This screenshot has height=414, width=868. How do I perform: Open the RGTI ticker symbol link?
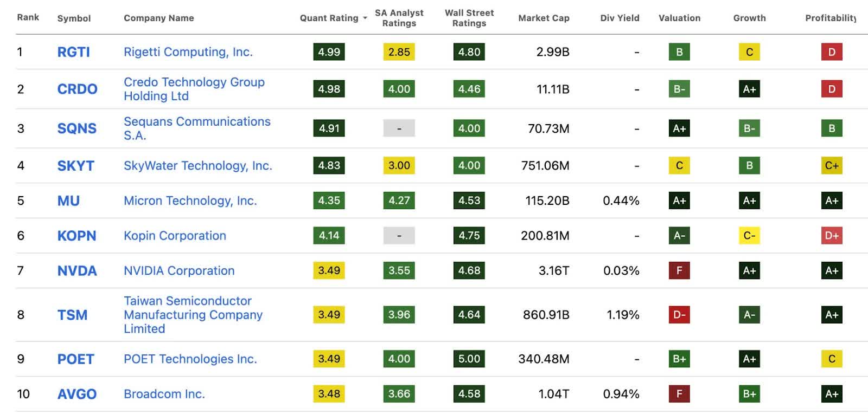tap(74, 52)
